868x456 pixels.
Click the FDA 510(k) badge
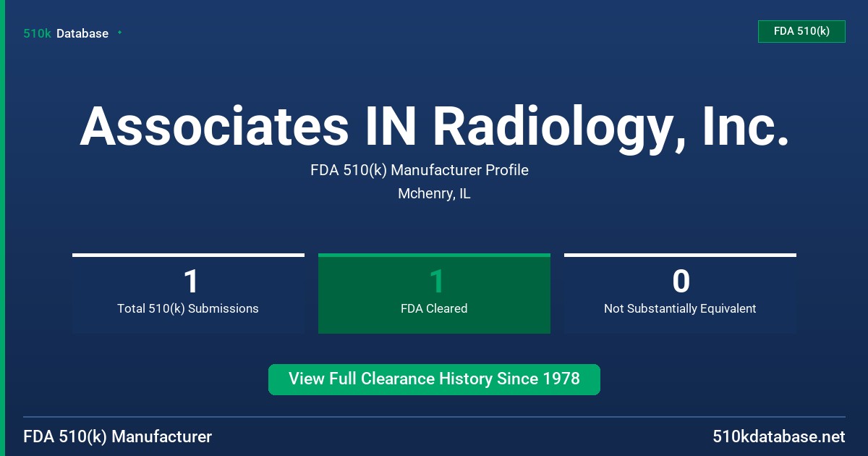801,31
